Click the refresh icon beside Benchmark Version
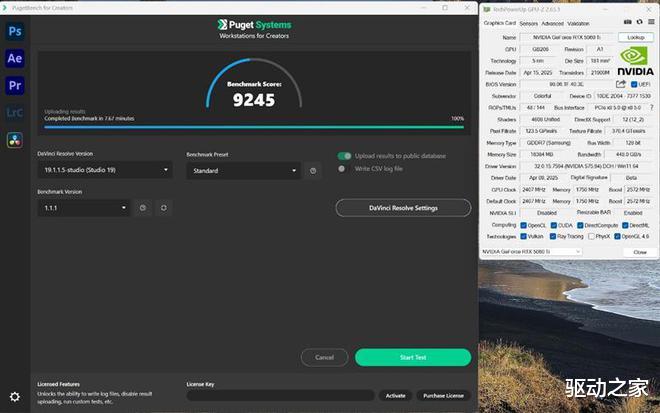 (x=163, y=208)
